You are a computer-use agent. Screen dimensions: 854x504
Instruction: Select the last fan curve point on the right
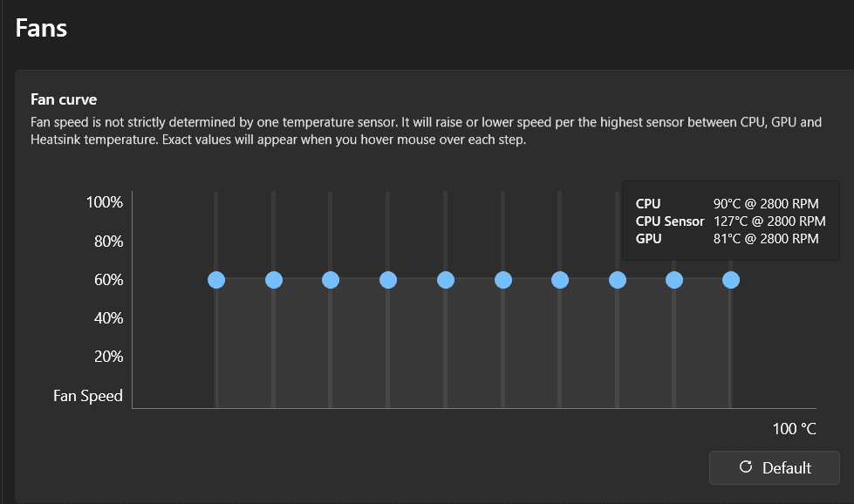pos(731,280)
